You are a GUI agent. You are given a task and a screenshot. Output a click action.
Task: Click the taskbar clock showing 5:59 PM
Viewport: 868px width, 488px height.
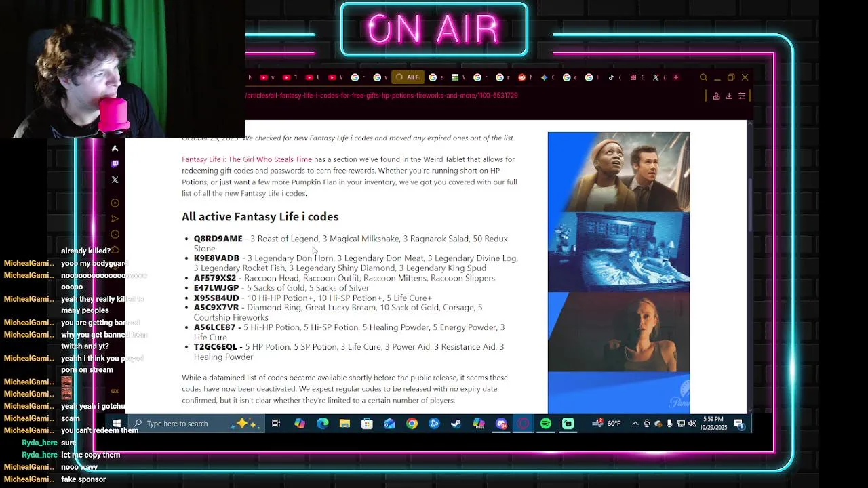(713, 424)
